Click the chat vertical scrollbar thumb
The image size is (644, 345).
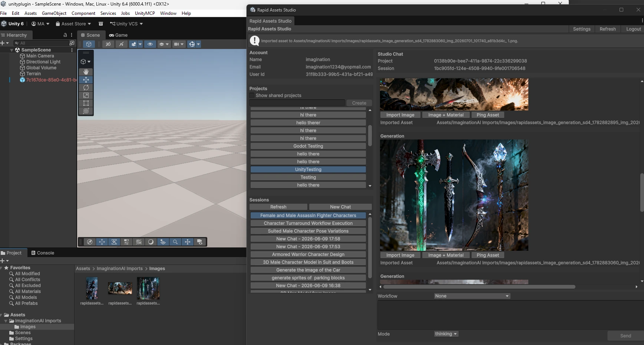[642, 192]
